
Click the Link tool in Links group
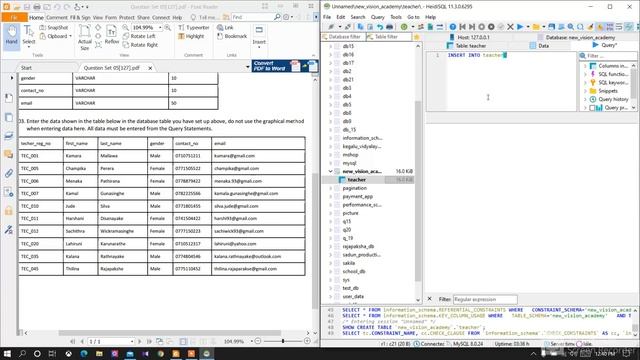(x=225, y=27)
